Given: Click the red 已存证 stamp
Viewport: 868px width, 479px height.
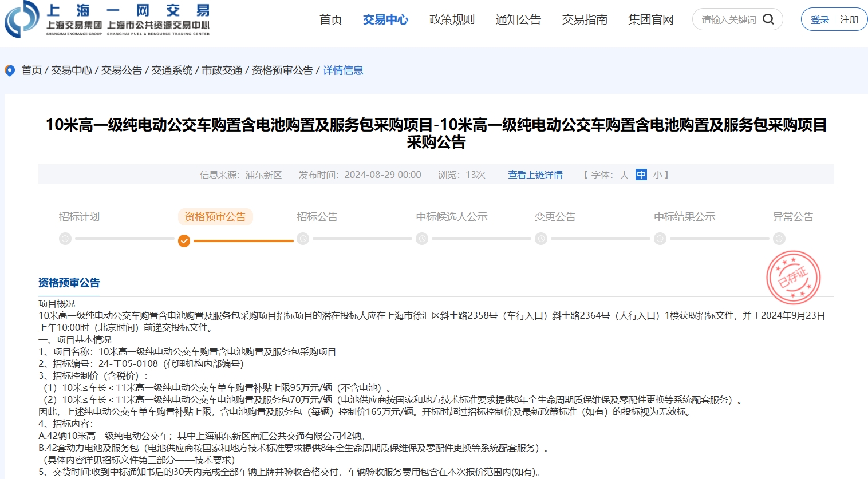Looking at the screenshot, I should pyautogui.click(x=793, y=278).
